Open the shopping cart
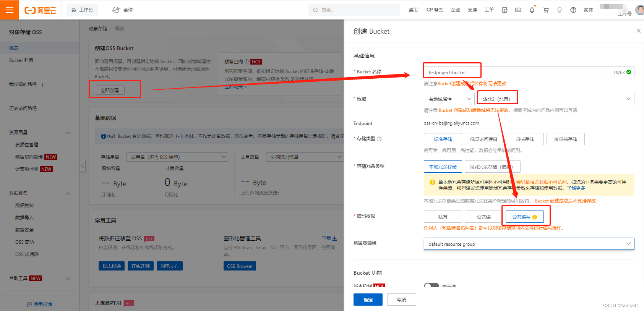 (x=546, y=10)
